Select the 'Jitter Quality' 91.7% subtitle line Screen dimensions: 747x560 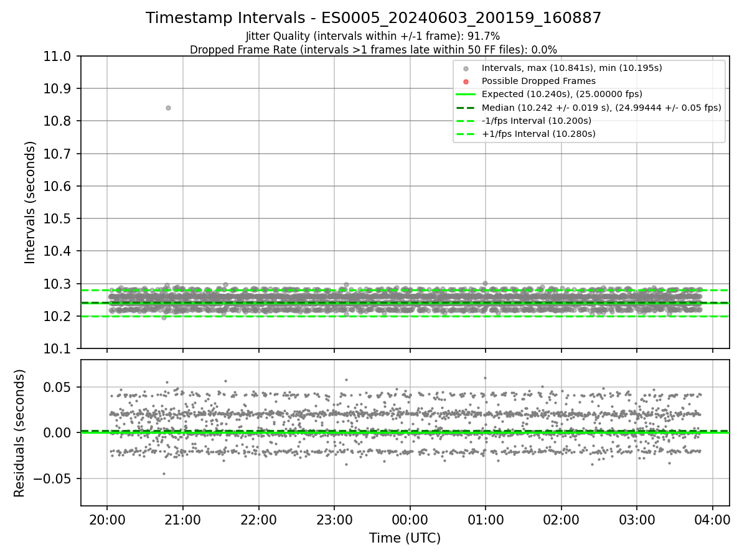click(373, 36)
